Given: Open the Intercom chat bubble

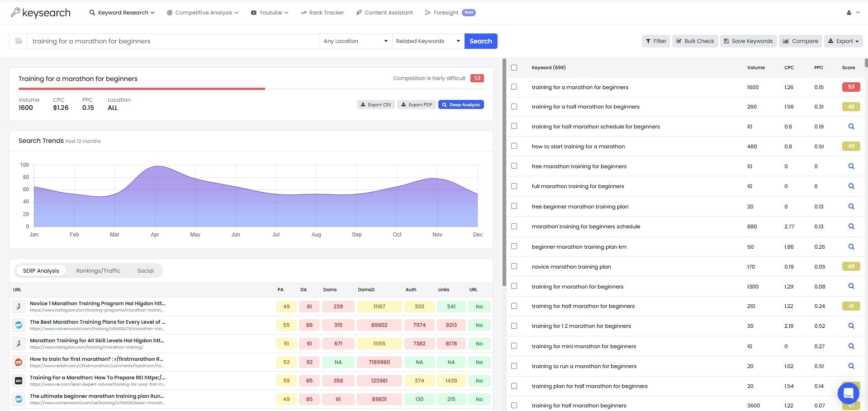Looking at the screenshot, I should (848, 393).
